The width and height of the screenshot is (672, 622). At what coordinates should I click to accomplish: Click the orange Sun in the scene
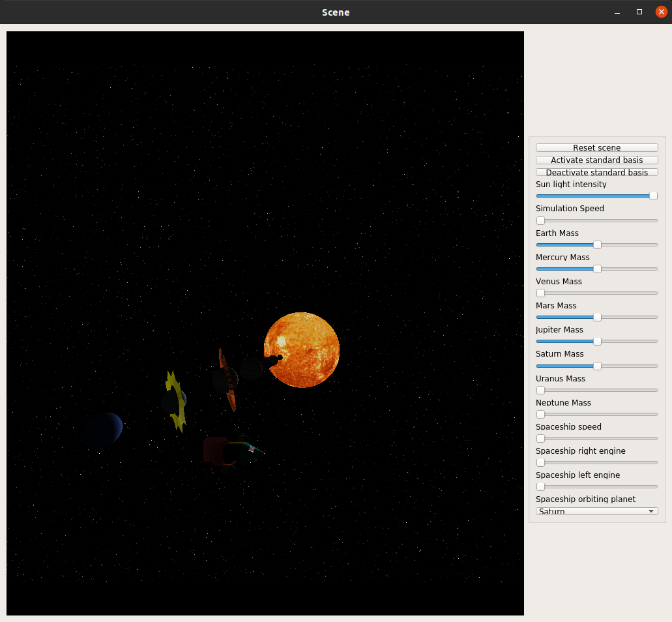tap(302, 350)
